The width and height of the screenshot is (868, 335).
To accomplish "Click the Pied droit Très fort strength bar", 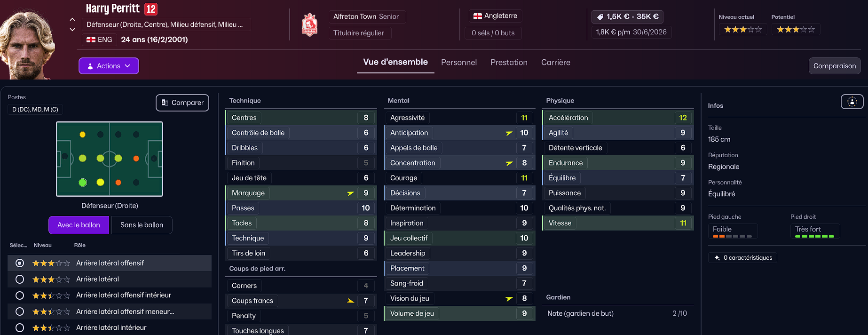I will point(814,236).
